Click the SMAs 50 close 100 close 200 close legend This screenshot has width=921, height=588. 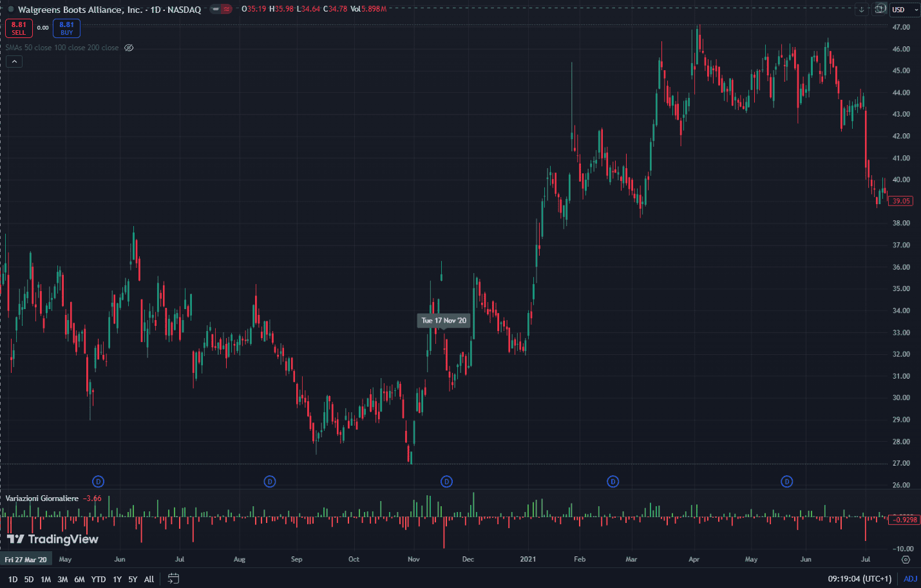point(62,48)
